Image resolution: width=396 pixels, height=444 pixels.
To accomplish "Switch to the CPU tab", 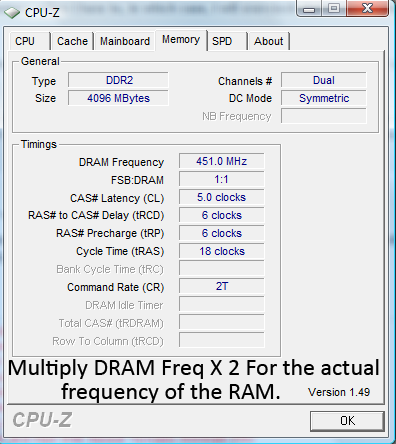I will [x=29, y=41].
